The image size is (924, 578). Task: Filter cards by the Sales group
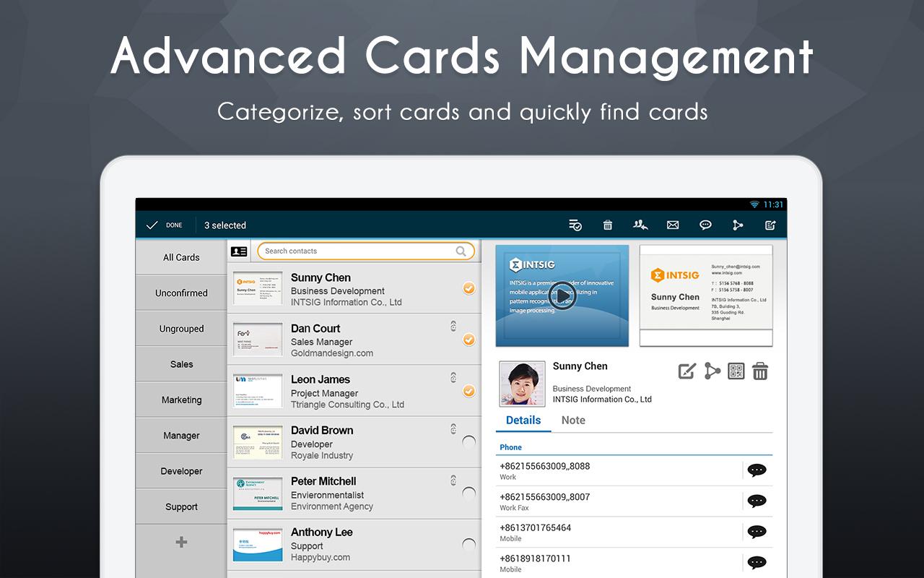(181, 364)
